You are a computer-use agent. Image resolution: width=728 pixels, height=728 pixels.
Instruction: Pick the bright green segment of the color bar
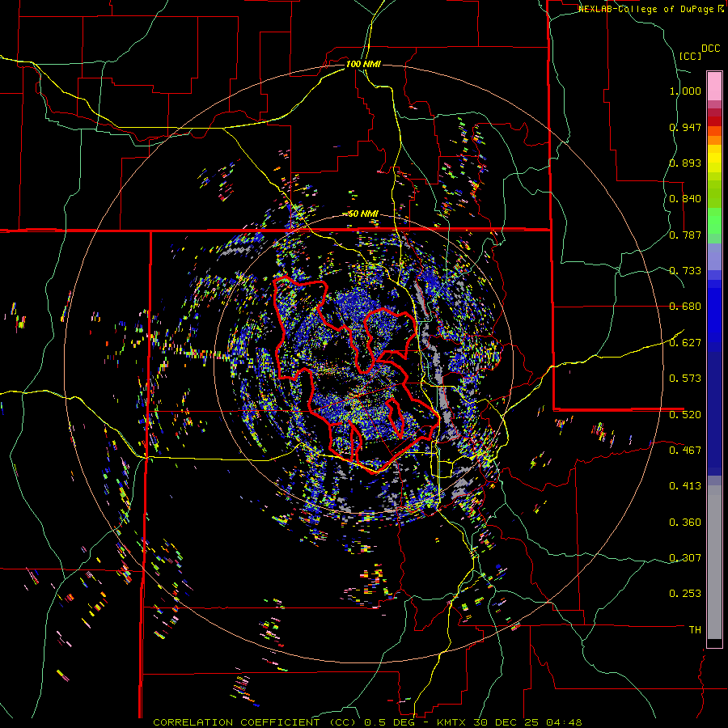(714, 219)
